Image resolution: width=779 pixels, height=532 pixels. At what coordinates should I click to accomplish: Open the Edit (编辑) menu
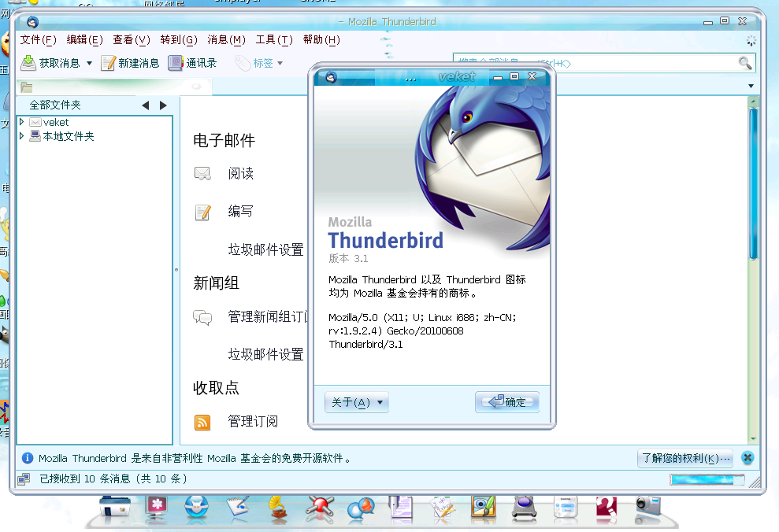(x=84, y=39)
